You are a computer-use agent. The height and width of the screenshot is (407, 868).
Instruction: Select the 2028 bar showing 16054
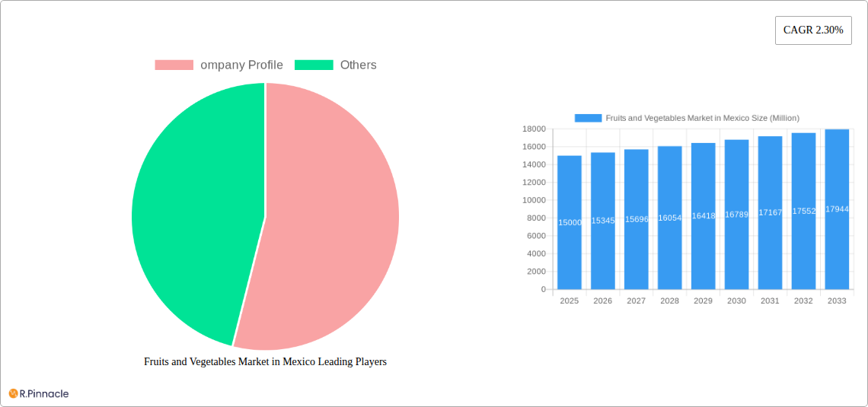click(670, 218)
